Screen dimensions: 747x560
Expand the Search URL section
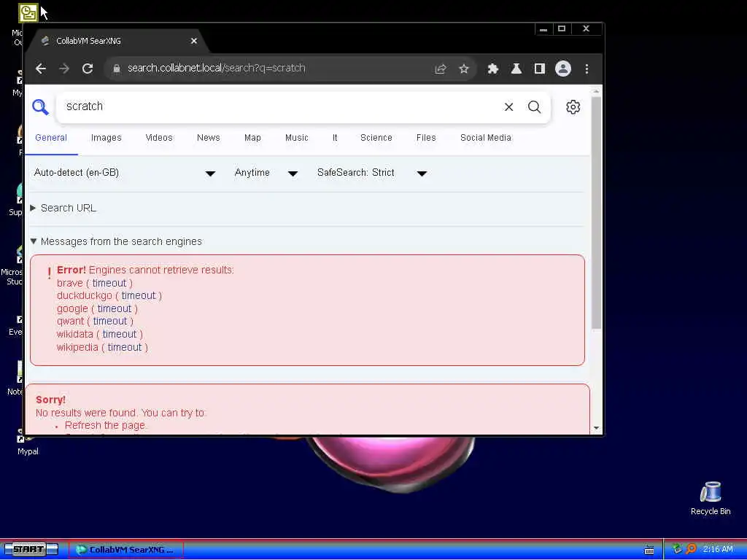click(x=63, y=208)
